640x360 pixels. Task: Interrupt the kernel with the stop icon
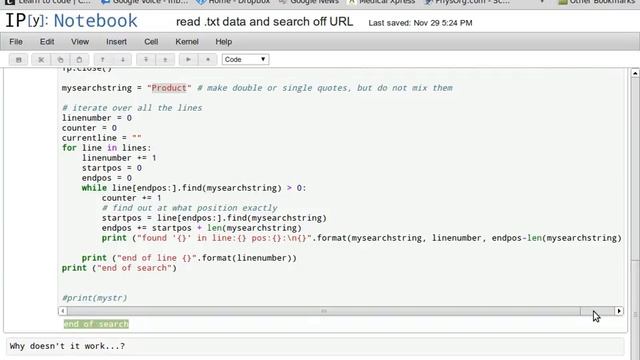(208, 60)
